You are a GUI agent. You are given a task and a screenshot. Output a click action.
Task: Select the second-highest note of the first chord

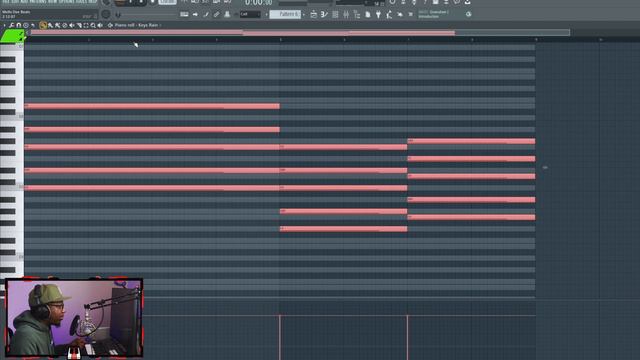152,130
